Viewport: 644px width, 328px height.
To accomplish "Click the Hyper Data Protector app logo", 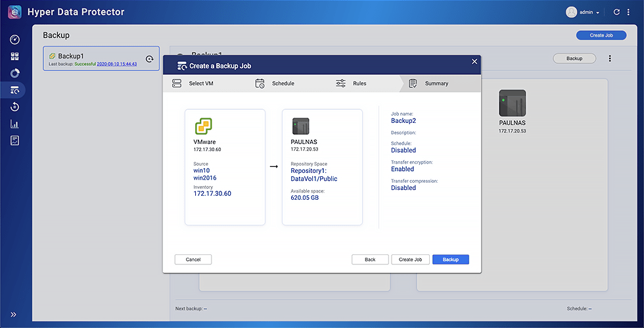I will click(14, 12).
